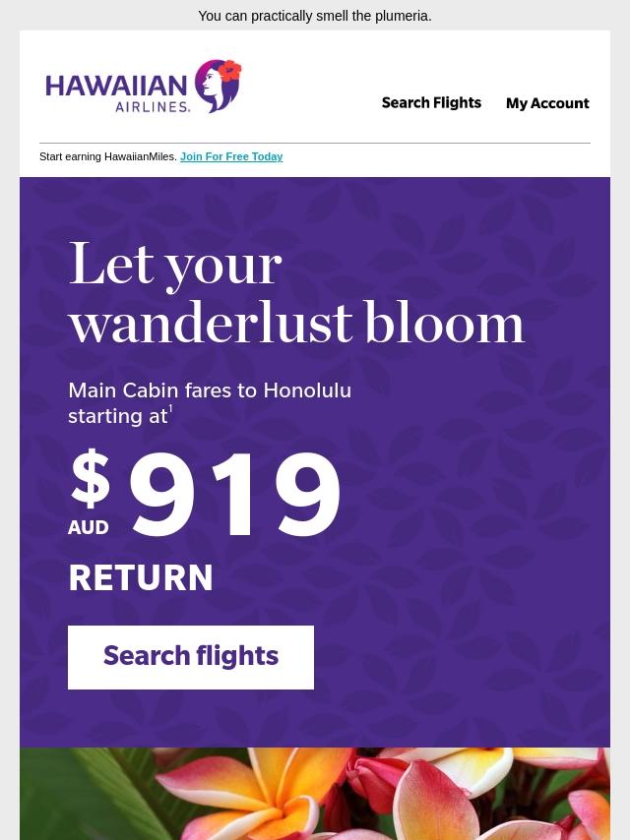Click the Pualani woman head icon
630x840 pixels.
point(218,87)
